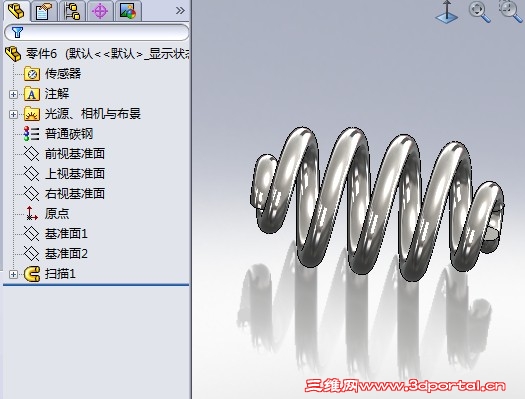Image resolution: width=525 pixels, height=399 pixels.
Task: Select the 原点 label
Action: (57, 213)
